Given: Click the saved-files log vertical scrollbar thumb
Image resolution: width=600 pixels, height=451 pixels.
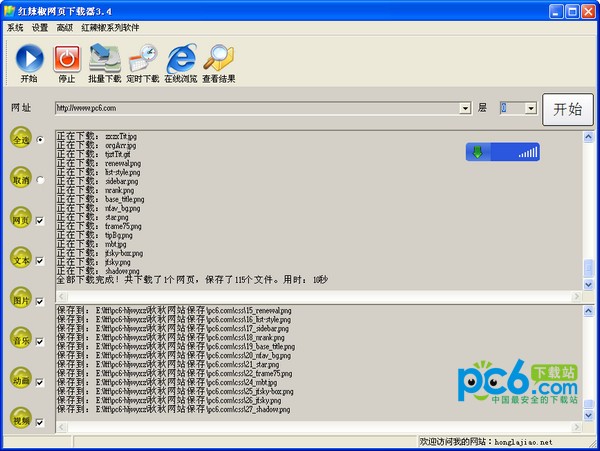Looking at the screenshot, I should 589,404.
